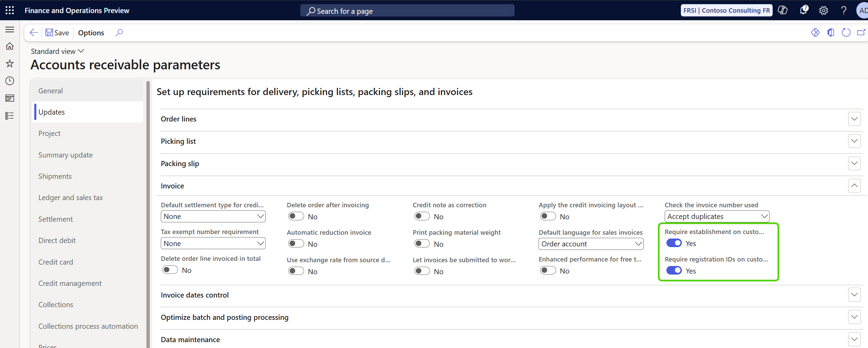This screenshot has width=868, height=348.
Task: Click the action pane search magnifier icon
Action: [x=119, y=33]
